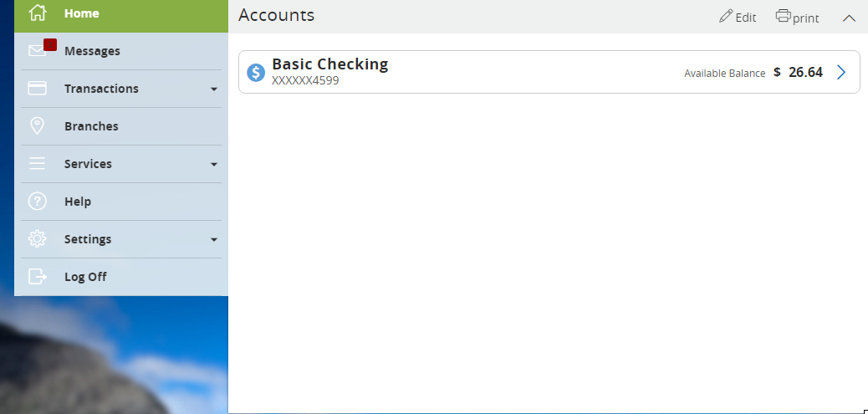Click the printer icon

[783, 16]
